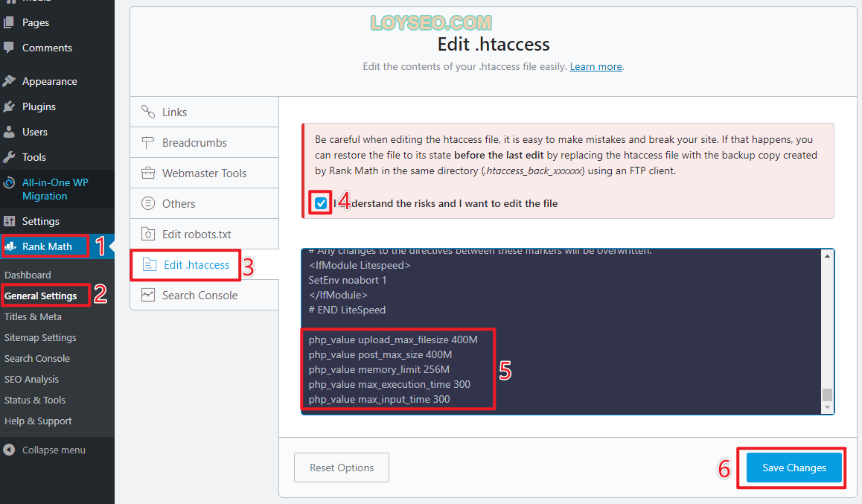Click the line SetEnv noabort 1
This screenshot has width=862, height=504.
click(x=348, y=281)
